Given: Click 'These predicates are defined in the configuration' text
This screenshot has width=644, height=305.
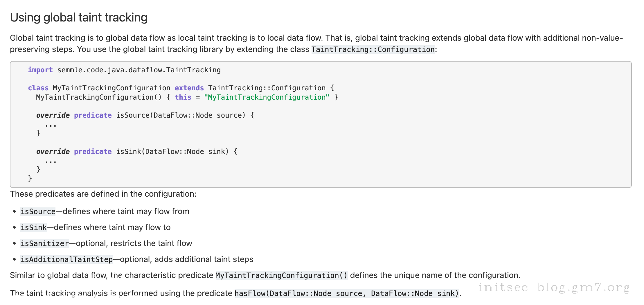Looking at the screenshot, I should click(x=103, y=194).
